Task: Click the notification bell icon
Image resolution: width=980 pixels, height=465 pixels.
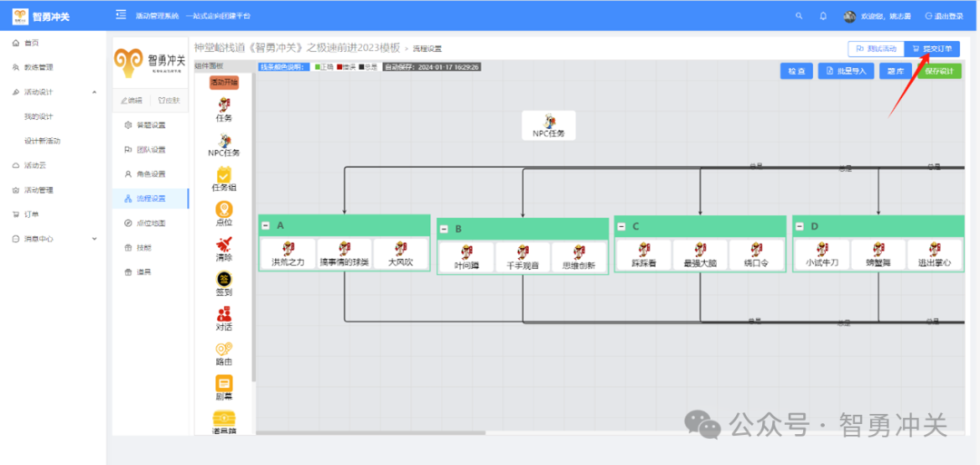Action: pyautogui.click(x=823, y=16)
